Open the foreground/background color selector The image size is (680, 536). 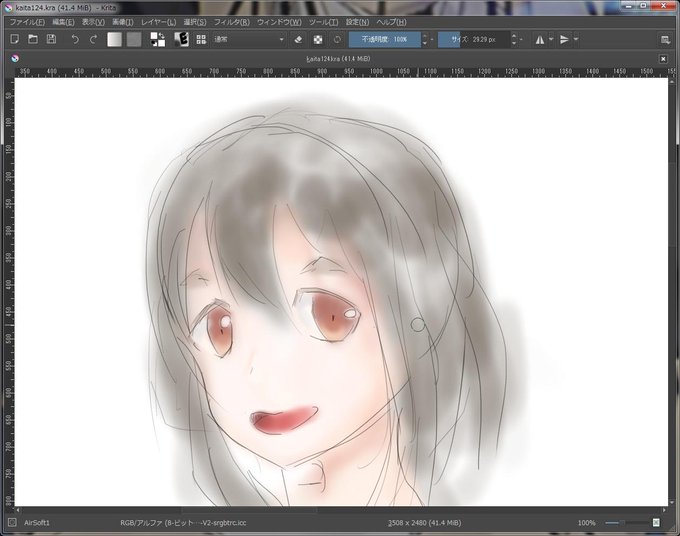coord(158,39)
